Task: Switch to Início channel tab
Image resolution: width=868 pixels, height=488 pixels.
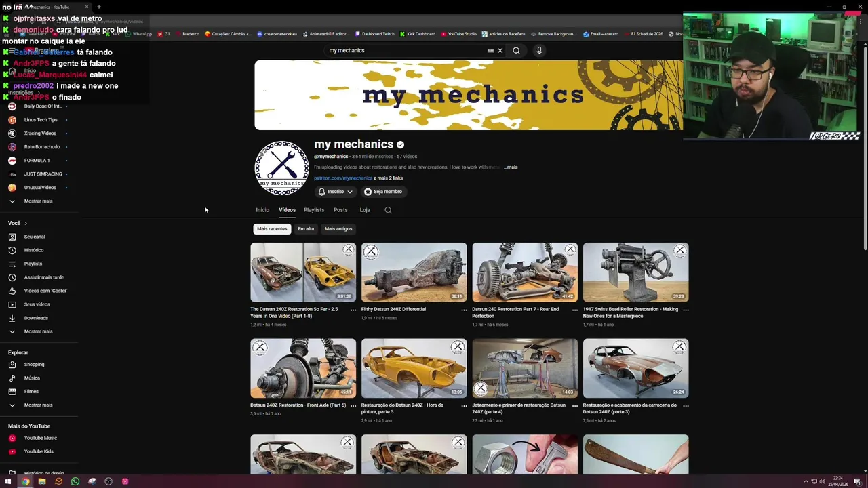Action: coord(262,210)
